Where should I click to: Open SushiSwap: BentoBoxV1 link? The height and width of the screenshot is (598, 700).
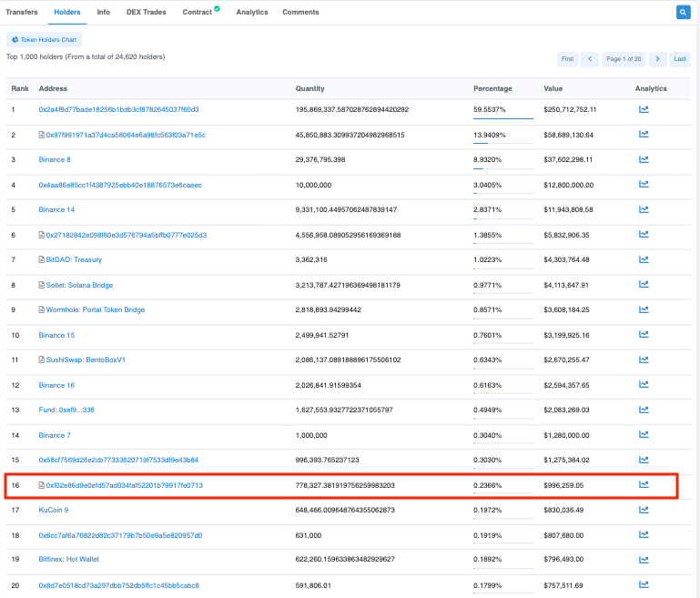(x=86, y=360)
